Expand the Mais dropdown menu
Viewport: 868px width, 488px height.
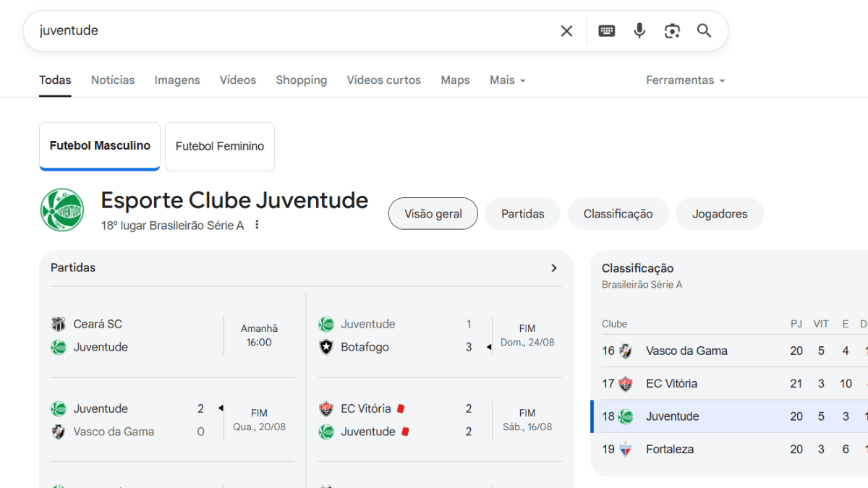(507, 80)
